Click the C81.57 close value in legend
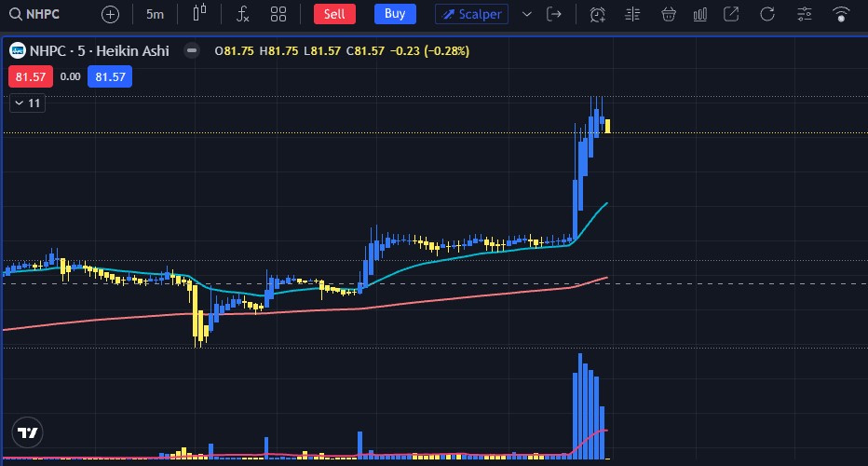 pyautogui.click(x=365, y=51)
